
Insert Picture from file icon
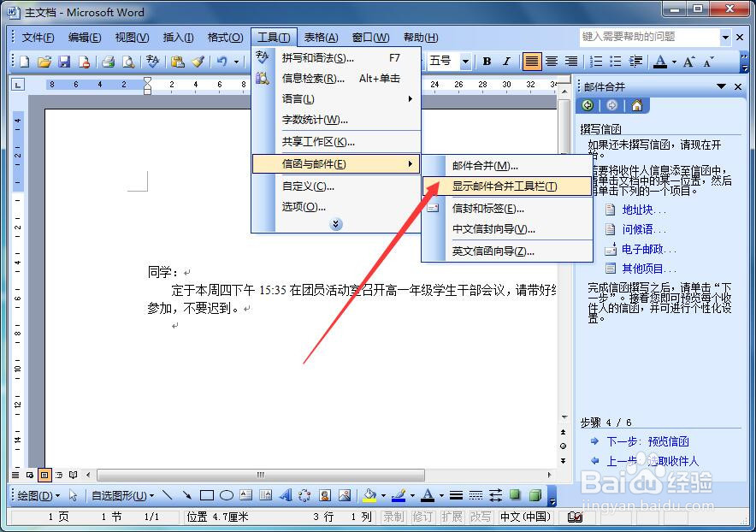345,495
